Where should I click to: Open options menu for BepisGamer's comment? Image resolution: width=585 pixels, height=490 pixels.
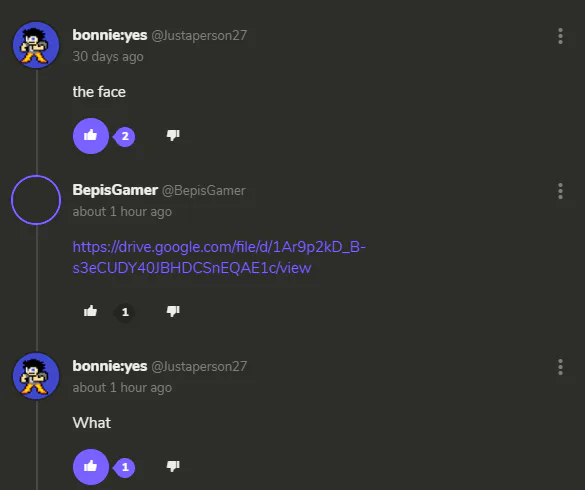pos(560,191)
